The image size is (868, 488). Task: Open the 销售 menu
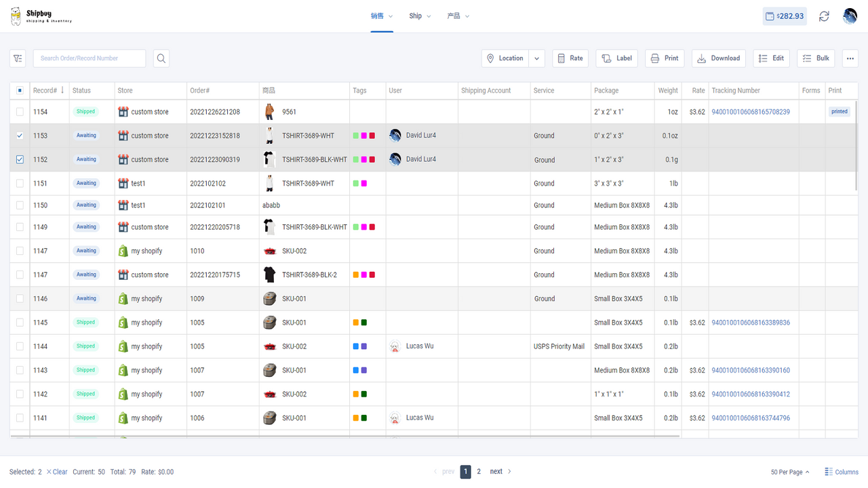pos(382,16)
